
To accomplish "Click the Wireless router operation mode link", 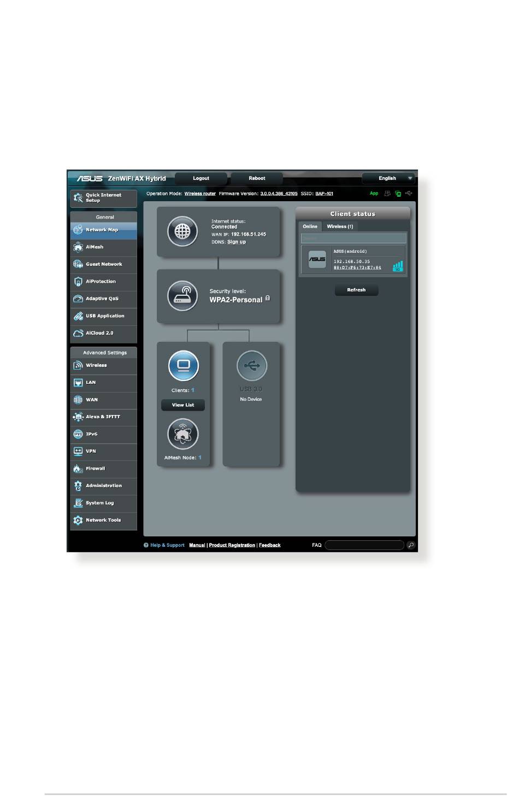I will click(200, 194).
